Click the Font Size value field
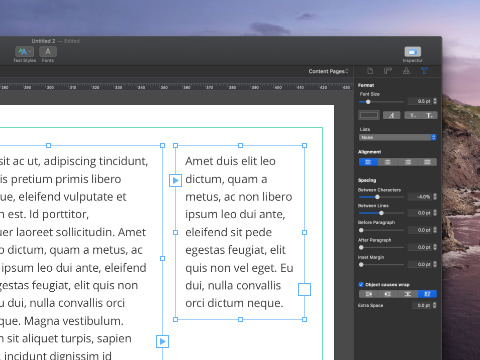This screenshot has width=480, height=360. pos(420,101)
